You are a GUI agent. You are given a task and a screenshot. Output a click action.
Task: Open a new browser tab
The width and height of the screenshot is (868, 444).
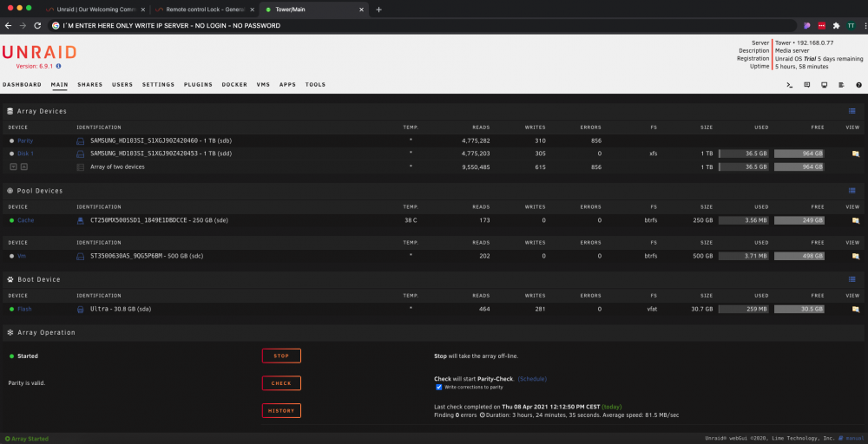point(378,10)
